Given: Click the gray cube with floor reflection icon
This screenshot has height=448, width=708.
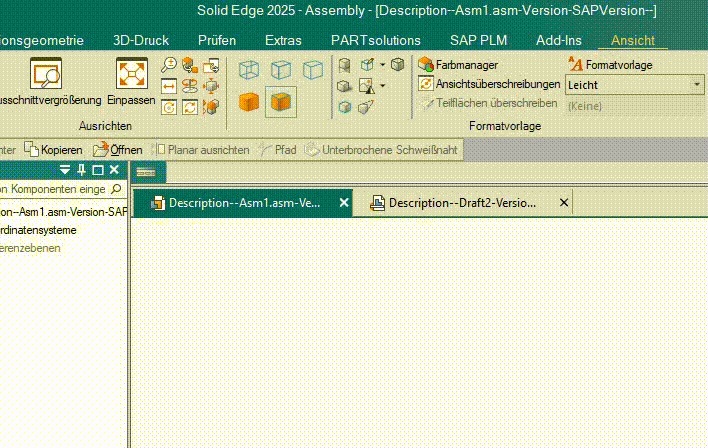Looking at the screenshot, I should point(345,65).
